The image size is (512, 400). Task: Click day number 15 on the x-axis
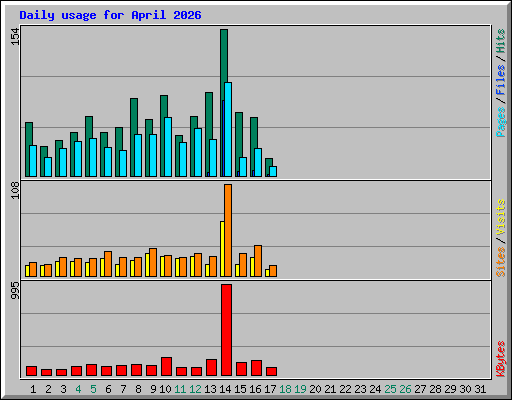click(x=240, y=389)
